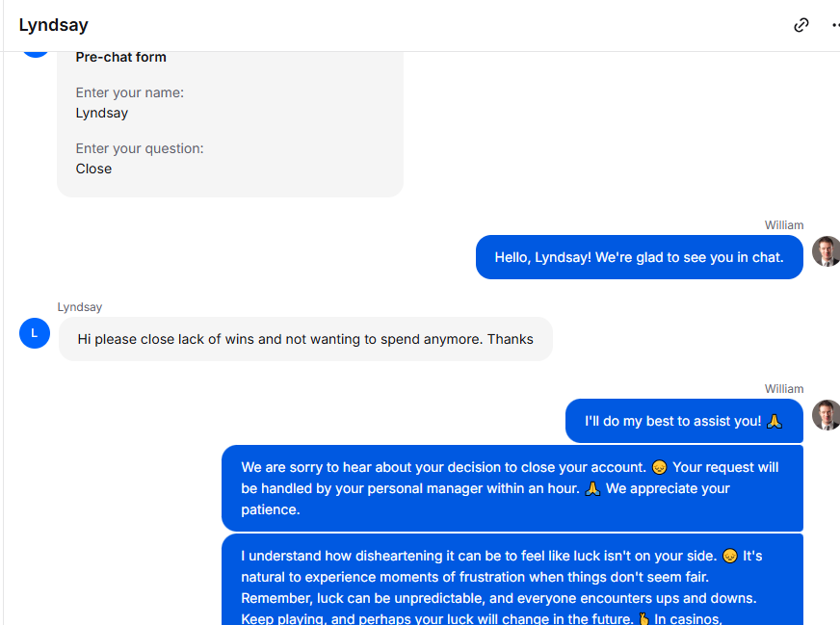The width and height of the screenshot is (840, 625).
Task: Select Lyndsay's blue "L" avatar
Action: 35,333
